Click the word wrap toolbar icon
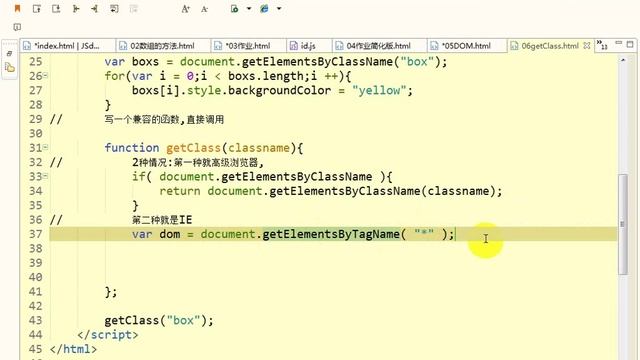Image resolution: width=640 pixels, height=360 pixels. [114, 9]
